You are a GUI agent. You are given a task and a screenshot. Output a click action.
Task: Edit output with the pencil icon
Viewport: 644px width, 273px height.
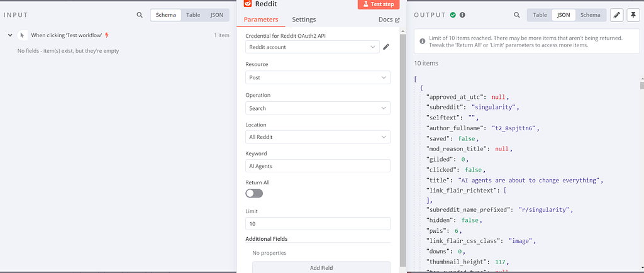coord(616,14)
